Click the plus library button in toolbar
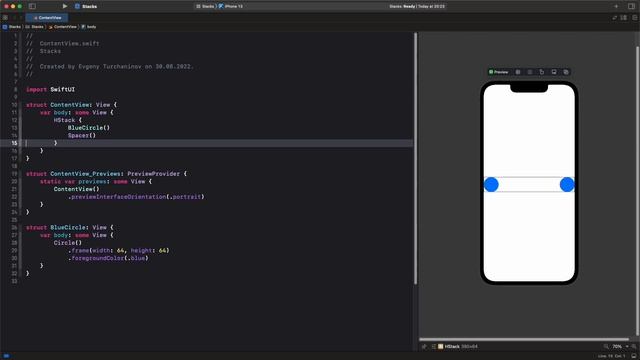Image resolution: width=640 pixels, height=360 pixels. (616, 6)
